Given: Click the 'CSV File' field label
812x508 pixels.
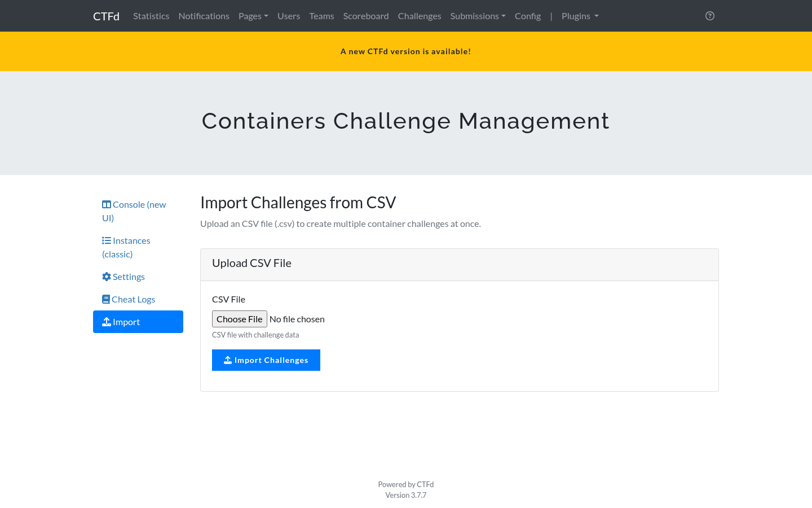Looking at the screenshot, I should [229, 299].
